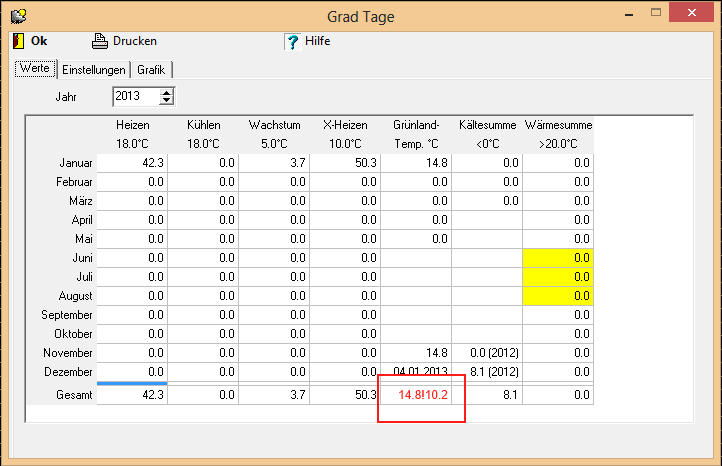
Task: Select the yellow Juni Wärmesumme cell
Action: (558, 258)
